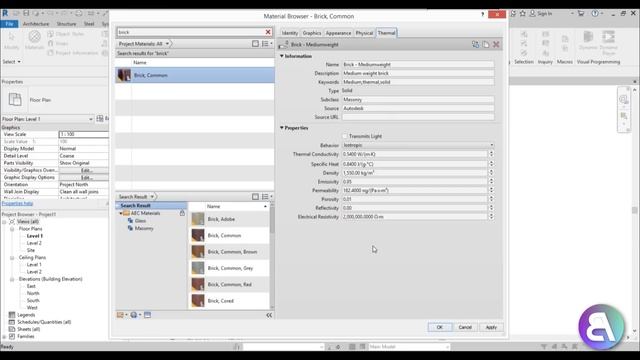Click the Description field Medium weight brick
Screen dimensions: 640x360
pyautogui.click(x=418, y=73)
